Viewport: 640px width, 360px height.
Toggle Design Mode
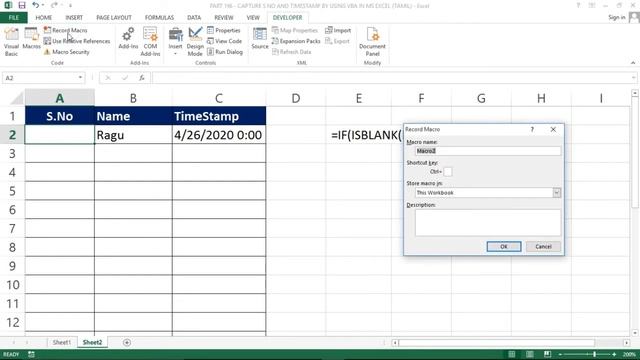(x=195, y=42)
